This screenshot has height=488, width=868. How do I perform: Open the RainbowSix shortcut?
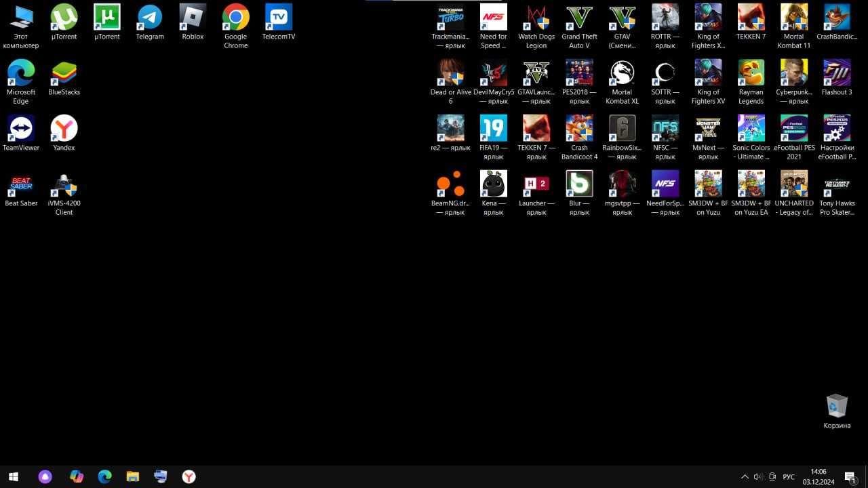pyautogui.click(x=623, y=138)
